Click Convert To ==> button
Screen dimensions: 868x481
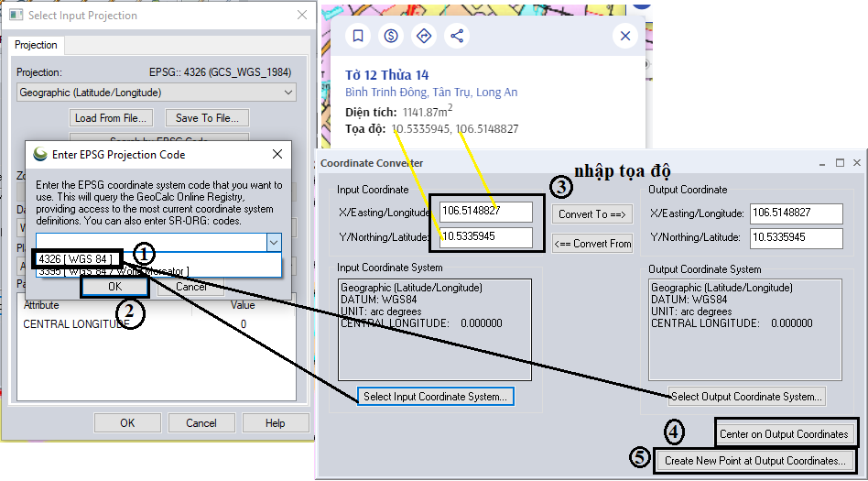592,214
